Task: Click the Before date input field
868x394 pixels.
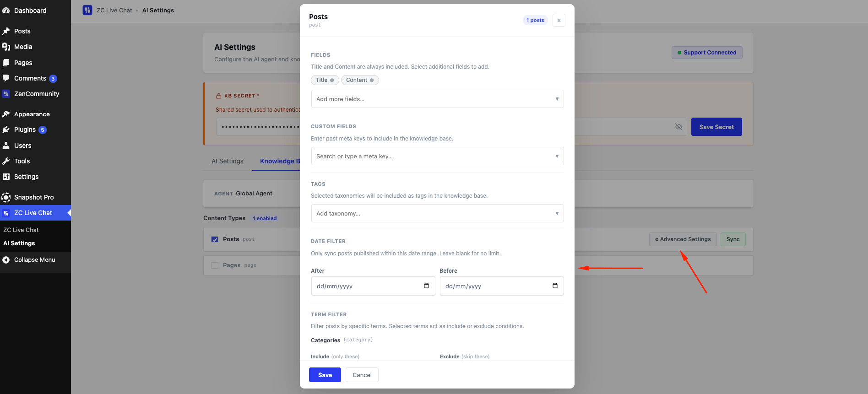Action: click(502, 286)
